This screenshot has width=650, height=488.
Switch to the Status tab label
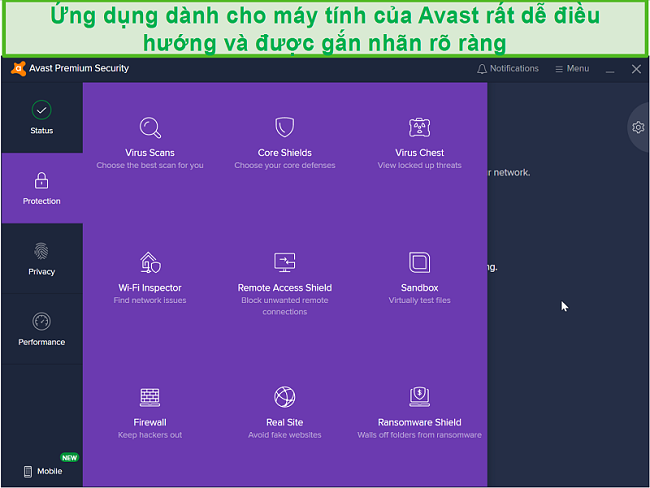(41, 131)
